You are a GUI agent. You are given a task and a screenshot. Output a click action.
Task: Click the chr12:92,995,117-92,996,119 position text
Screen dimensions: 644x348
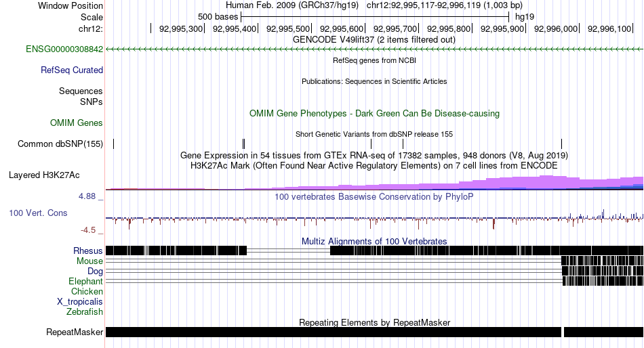point(445,5)
